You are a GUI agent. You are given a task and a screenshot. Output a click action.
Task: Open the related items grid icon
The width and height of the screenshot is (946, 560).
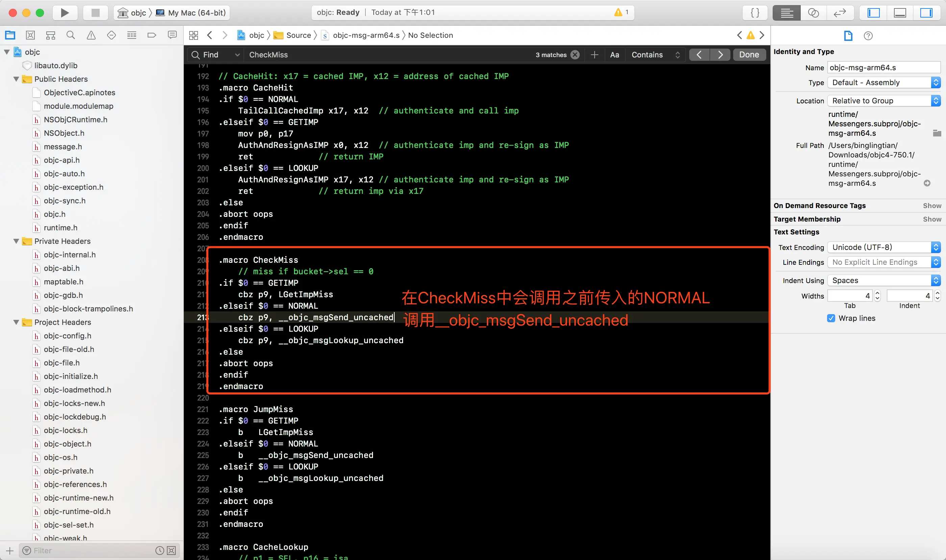[x=194, y=35]
